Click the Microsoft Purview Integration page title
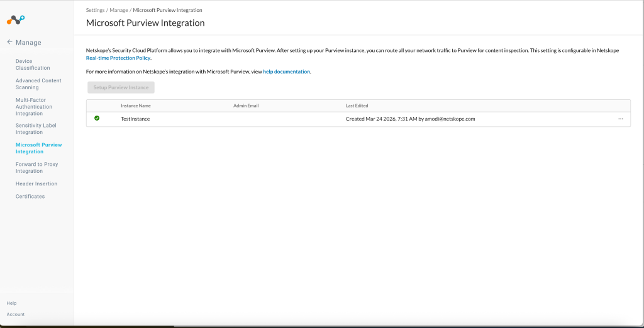The height and width of the screenshot is (328, 644). (145, 23)
